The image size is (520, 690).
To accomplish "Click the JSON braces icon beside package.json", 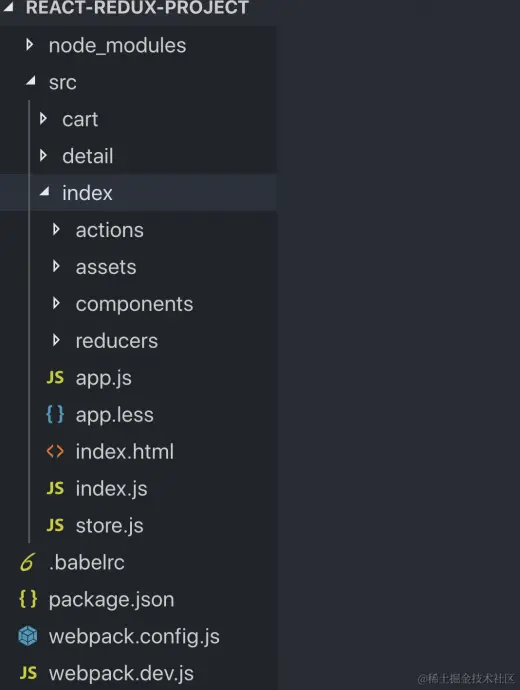I will click(x=28, y=599).
